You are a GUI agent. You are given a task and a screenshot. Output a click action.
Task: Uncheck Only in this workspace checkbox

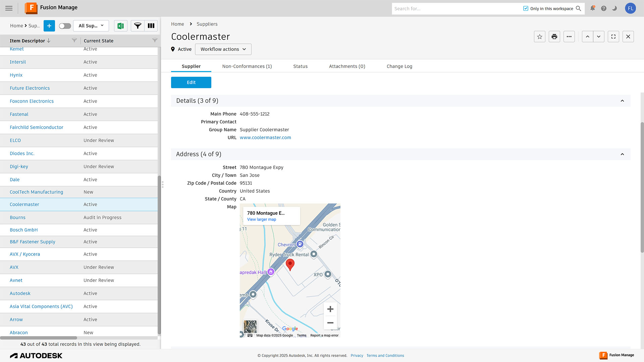click(x=526, y=8)
